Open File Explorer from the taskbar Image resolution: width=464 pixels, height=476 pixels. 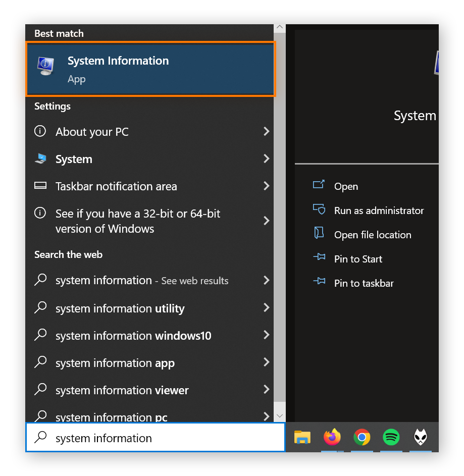[x=302, y=438]
